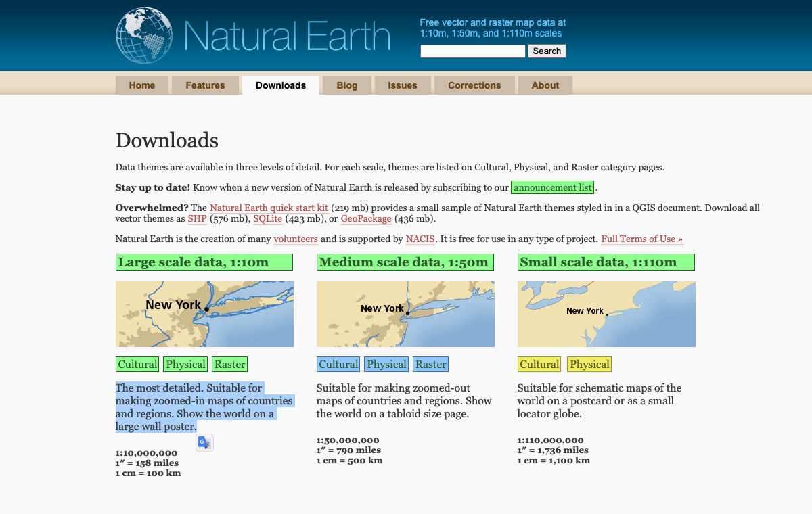Open the Features tab
The height and width of the screenshot is (514, 812).
pos(205,85)
